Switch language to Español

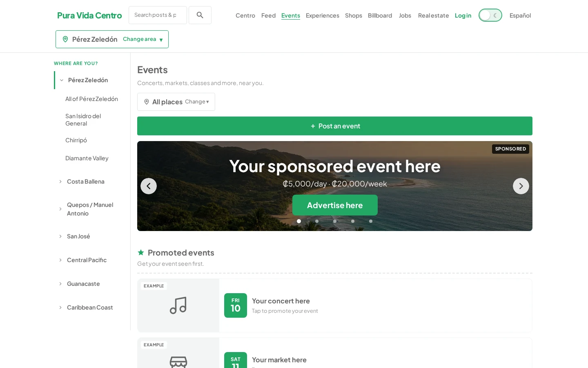[520, 16]
